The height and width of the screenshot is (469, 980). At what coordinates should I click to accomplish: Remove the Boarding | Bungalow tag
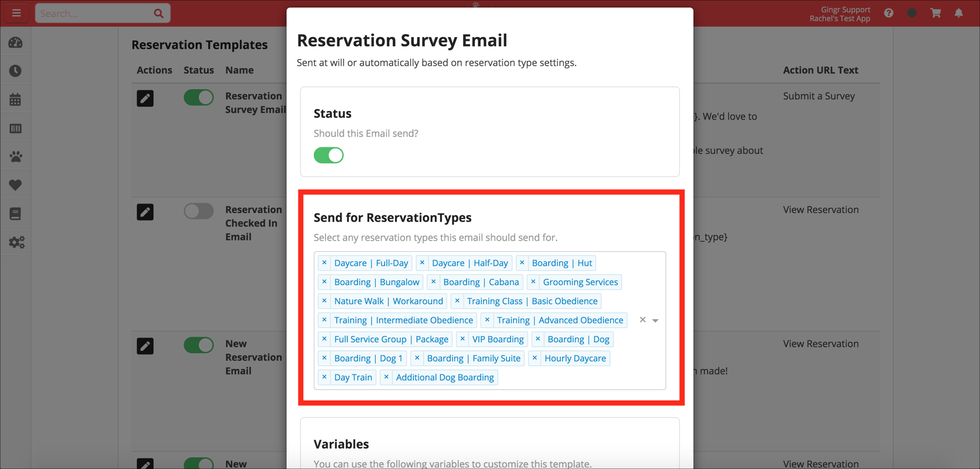(x=325, y=282)
